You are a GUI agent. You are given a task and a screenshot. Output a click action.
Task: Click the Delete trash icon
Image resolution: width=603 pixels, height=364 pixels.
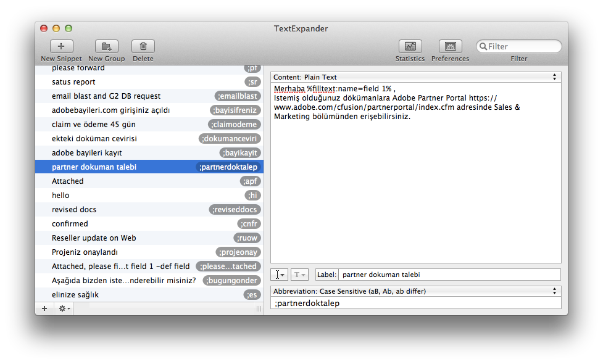click(143, 46)
